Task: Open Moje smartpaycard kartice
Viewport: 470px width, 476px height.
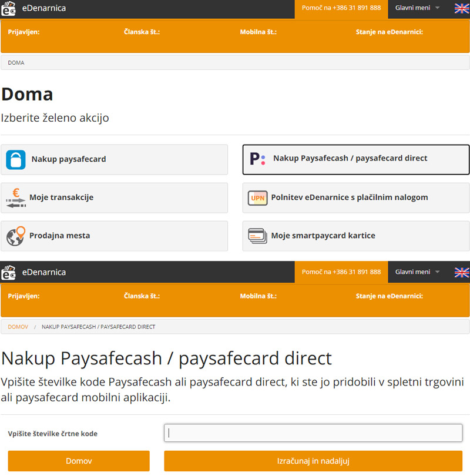Action: point(356,236)
